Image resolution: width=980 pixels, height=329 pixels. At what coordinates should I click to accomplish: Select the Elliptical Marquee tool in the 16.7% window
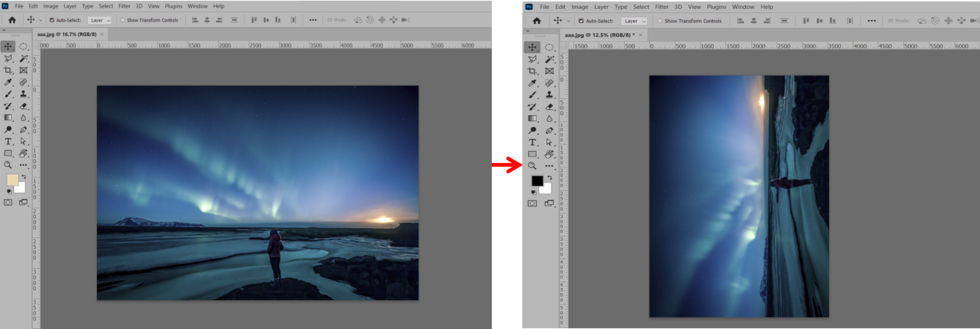point(23,46)
